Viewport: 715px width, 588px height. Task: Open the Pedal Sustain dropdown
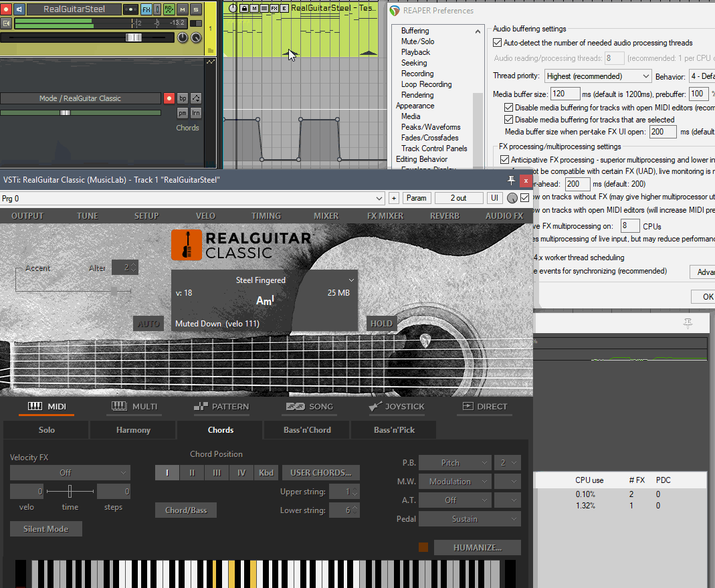(x=470, y=519)
